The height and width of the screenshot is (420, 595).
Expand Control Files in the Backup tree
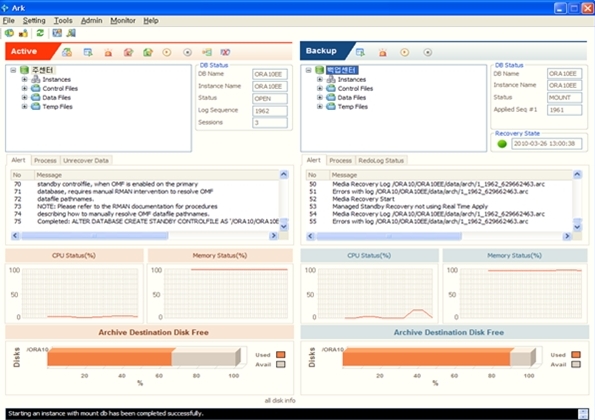point(320,88)
